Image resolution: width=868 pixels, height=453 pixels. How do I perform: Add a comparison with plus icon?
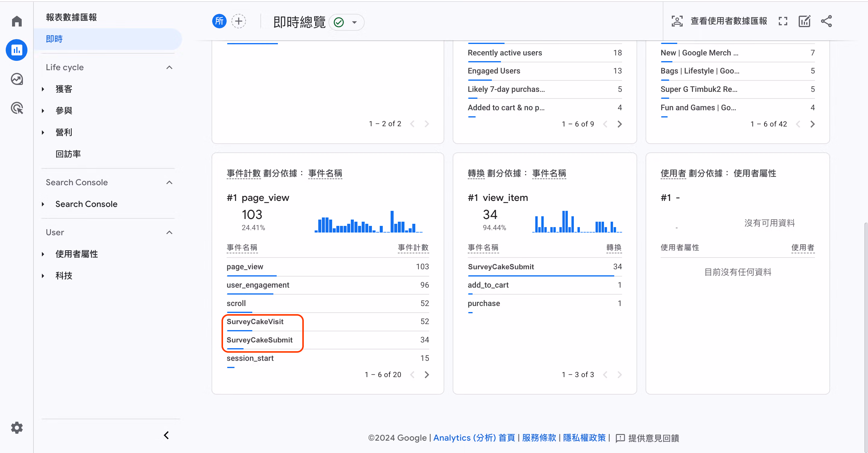[239, 22]
